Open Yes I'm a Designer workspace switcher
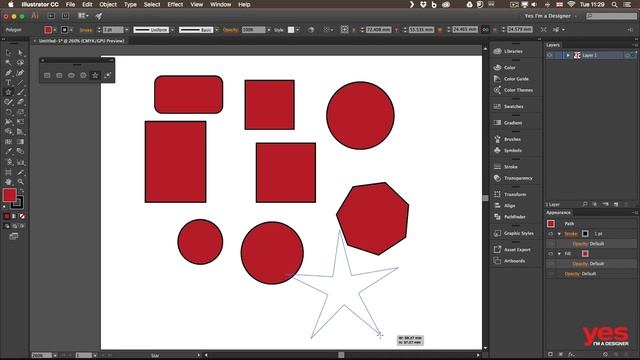Screen dimensions: 640x360 click(551, 16)
